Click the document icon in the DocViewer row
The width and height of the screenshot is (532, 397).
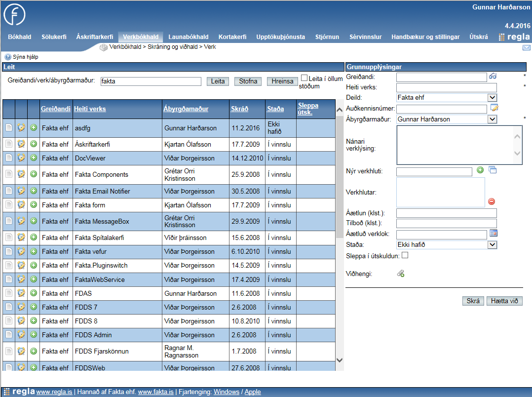8,158
